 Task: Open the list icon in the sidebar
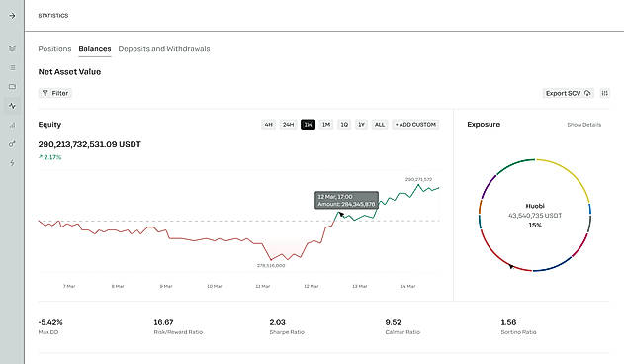(12, 67)
